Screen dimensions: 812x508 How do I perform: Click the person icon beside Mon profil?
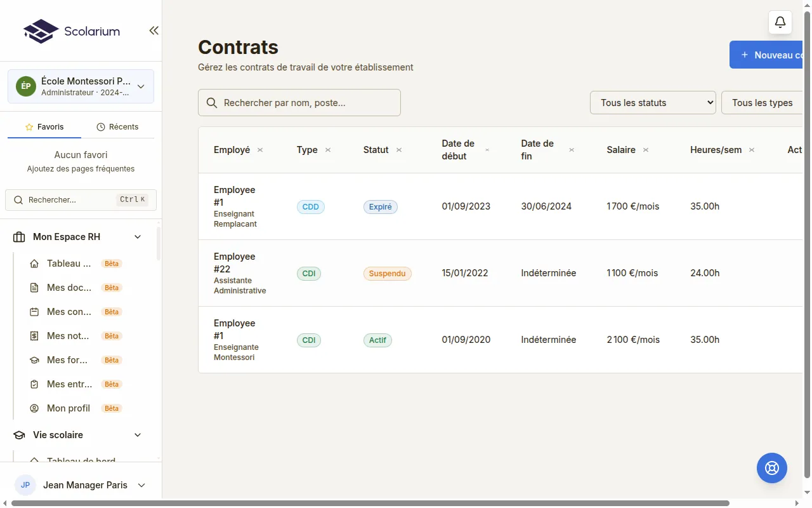point(34,408)
